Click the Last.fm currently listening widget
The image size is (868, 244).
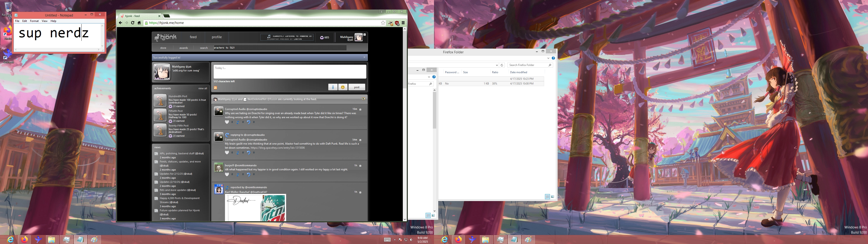287,37
